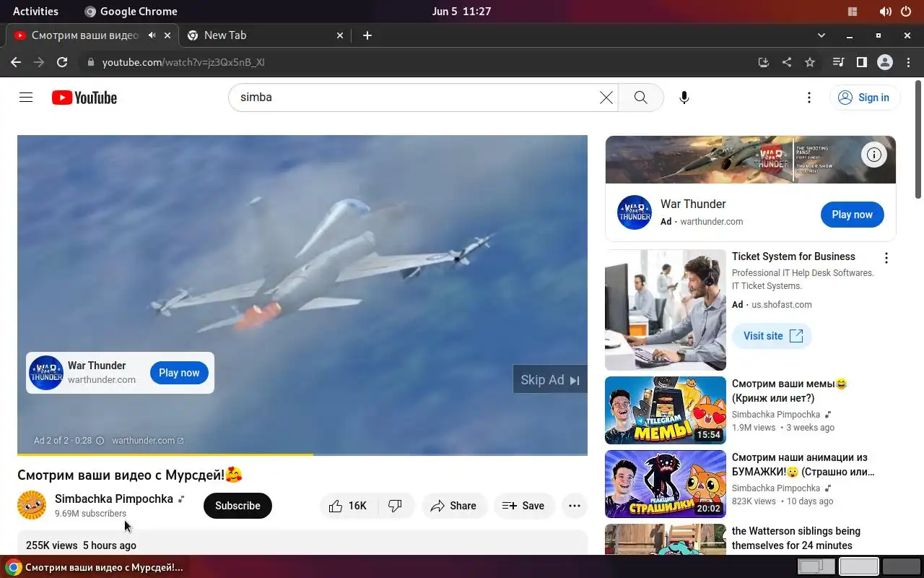This screenshot has height=578, width=924.
Task: Click the video ad progress bar
Action: (x=302, y=454)
